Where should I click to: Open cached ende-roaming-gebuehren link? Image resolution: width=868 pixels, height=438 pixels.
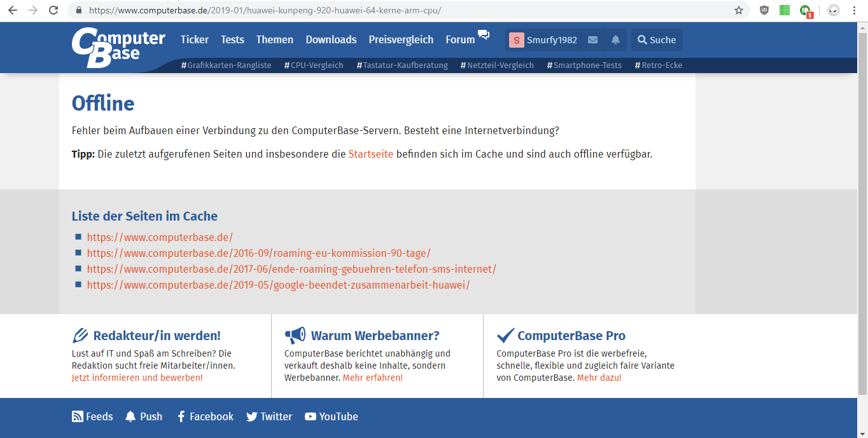pos(291,269)
